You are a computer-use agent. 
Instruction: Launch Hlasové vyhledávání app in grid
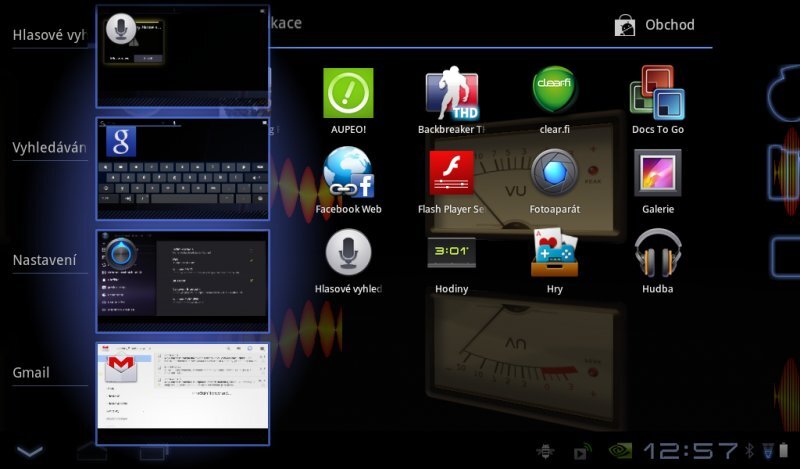coord(348,261)
